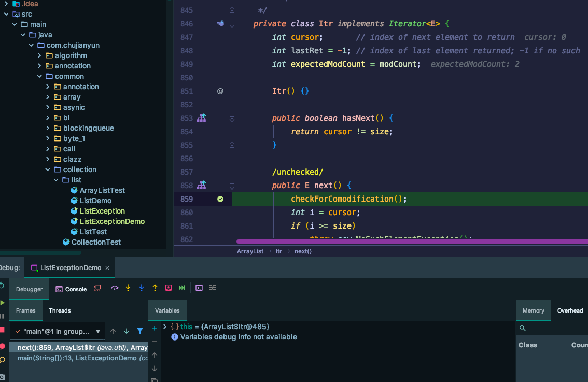Switch to the Debugger tab

(29, 289)
